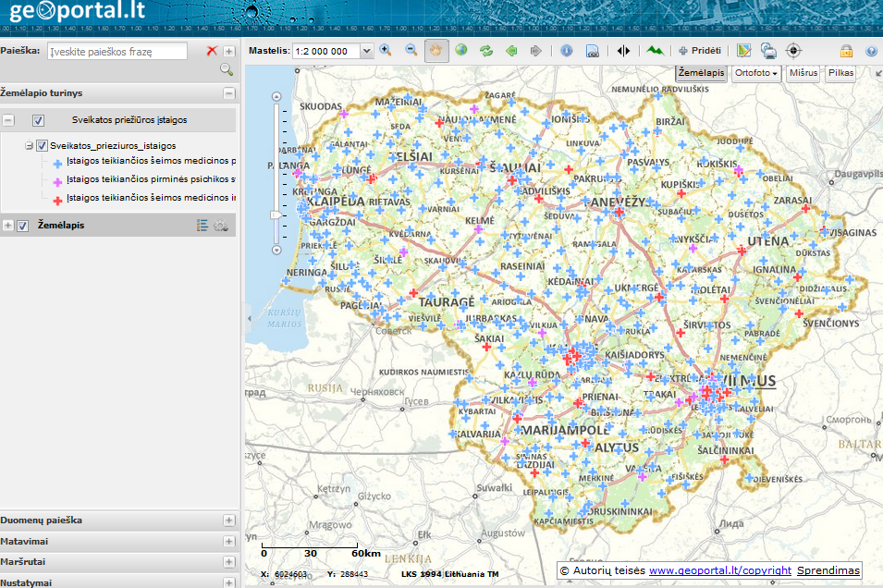The image size is (883, 588).
Task: Expand the Duomenų paieška panel
Action: coord(228,521)
